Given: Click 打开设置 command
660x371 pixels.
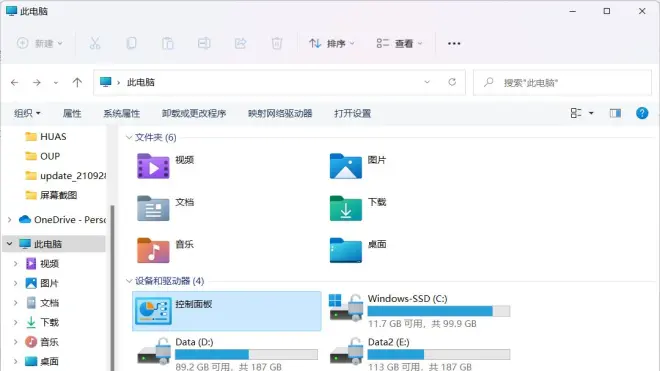Looking at the screenshot, I should [x=352, y=113].
